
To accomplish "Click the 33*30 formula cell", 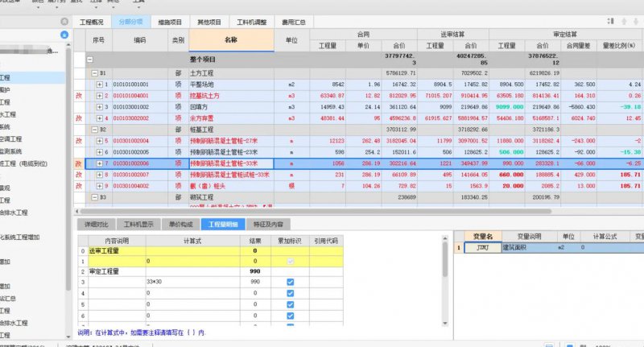I will tap(193, 282).
